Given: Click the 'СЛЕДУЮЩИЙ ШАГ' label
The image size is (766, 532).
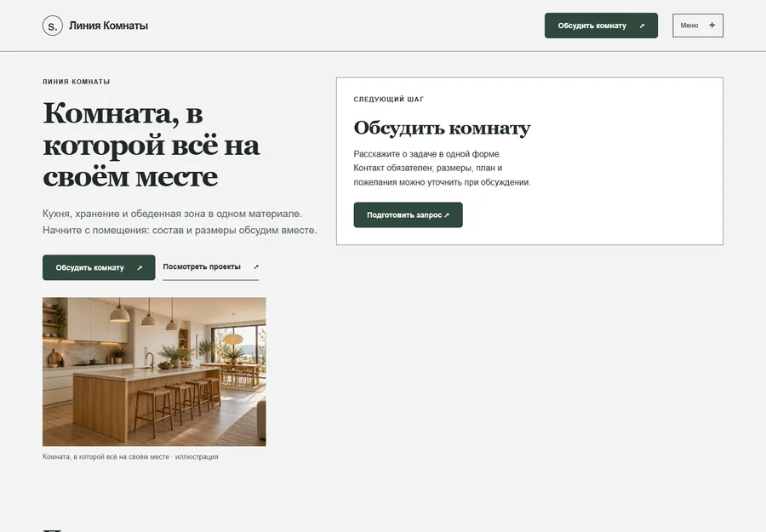Looking at the screenshot, I should [389, 100].
